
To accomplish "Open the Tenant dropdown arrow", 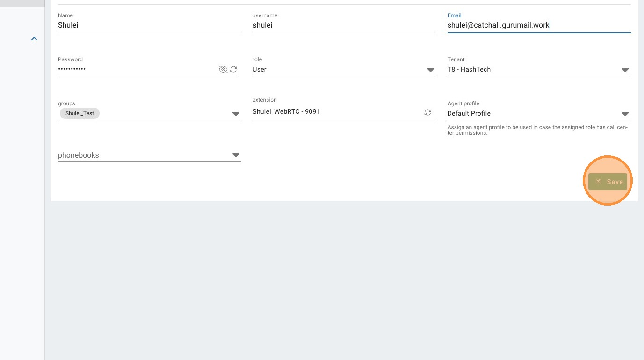I will pos(625,70).
